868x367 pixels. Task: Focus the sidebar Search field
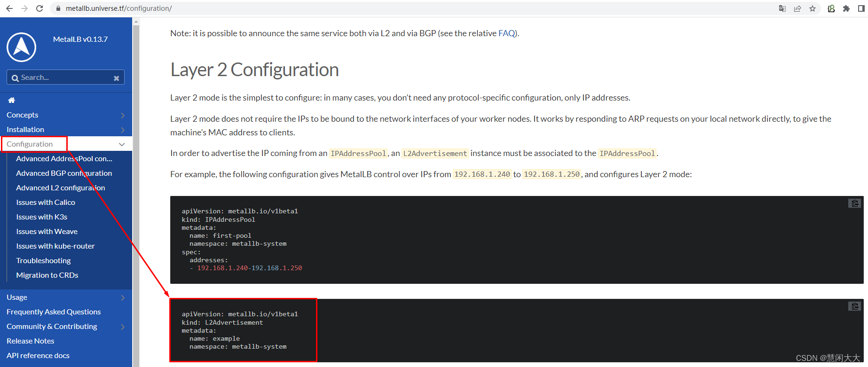65,78
